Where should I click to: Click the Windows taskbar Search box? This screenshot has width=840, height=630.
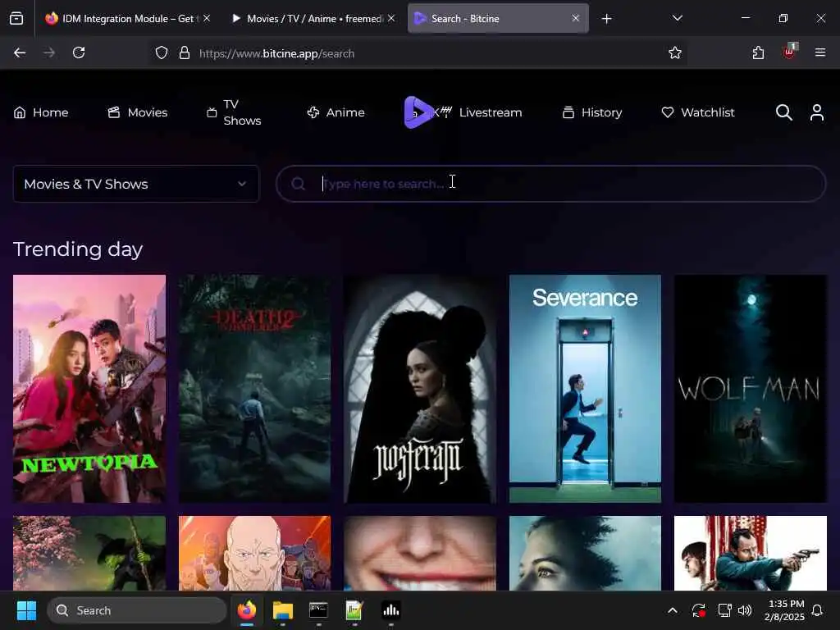[x=137, y=610]
